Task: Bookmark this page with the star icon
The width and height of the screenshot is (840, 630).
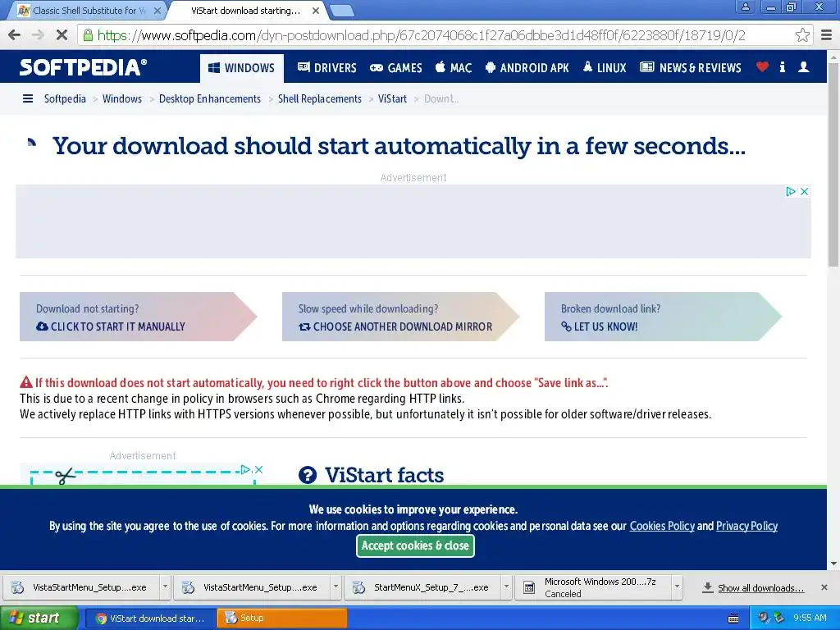Action: click(x=802, y=35)
